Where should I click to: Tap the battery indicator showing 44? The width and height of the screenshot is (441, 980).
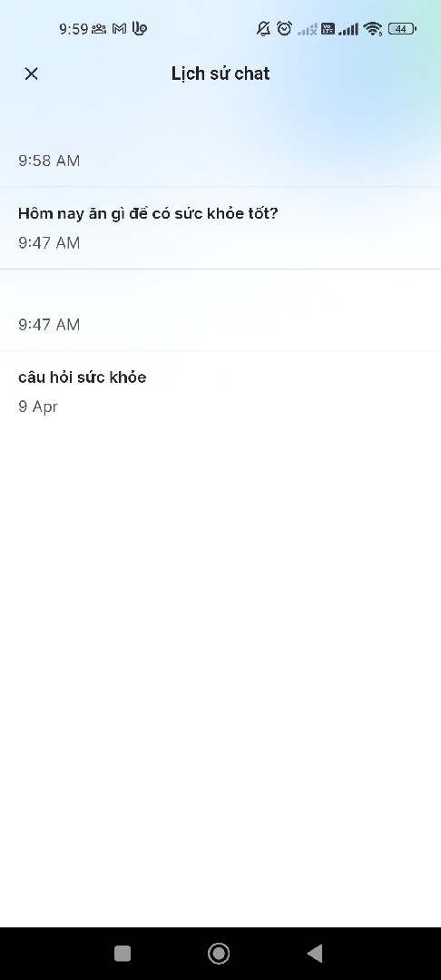click(402, 29)
